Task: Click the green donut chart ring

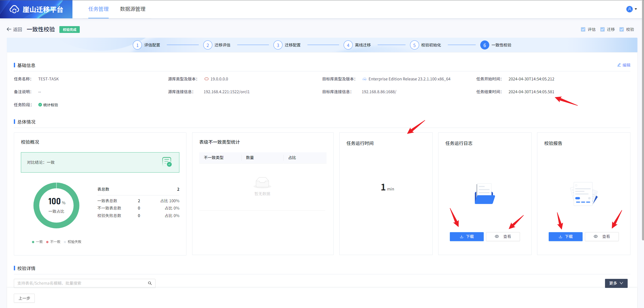Action: tap(36, 206)
